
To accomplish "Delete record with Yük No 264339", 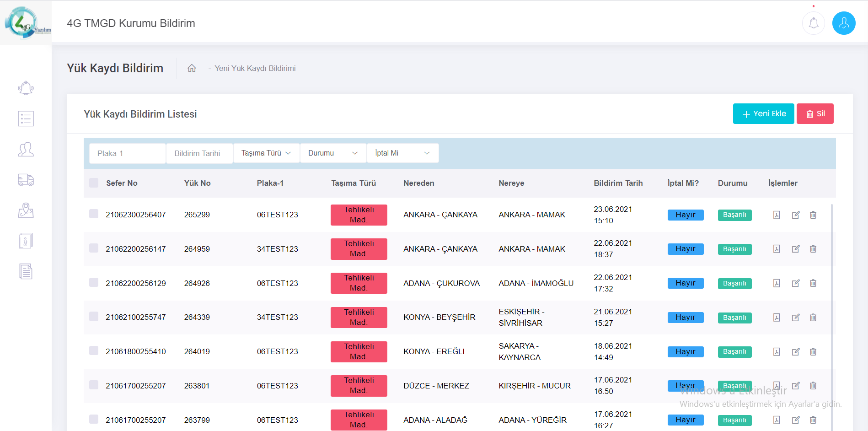I will point(813,318).
